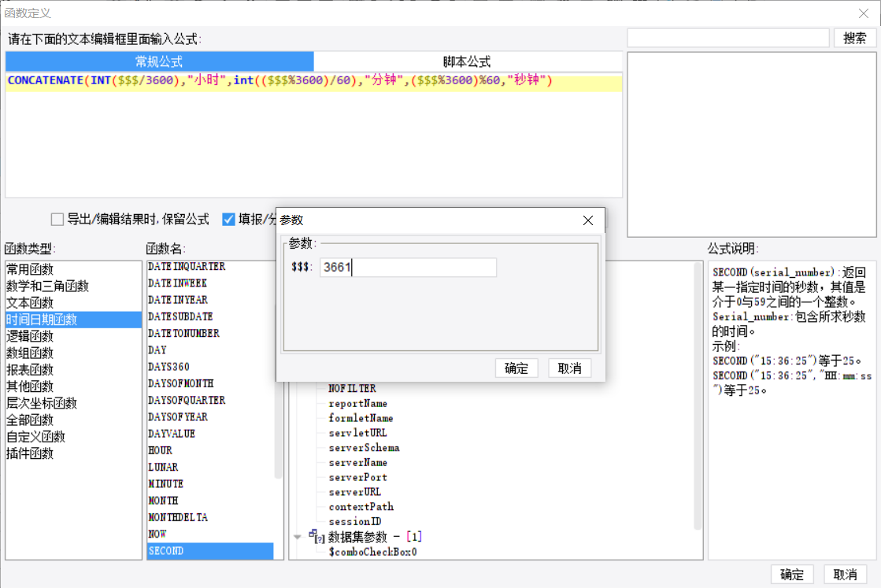The image size is (881, 588).
Task: Select 逻辑函数 category
Action: (73, 336)
